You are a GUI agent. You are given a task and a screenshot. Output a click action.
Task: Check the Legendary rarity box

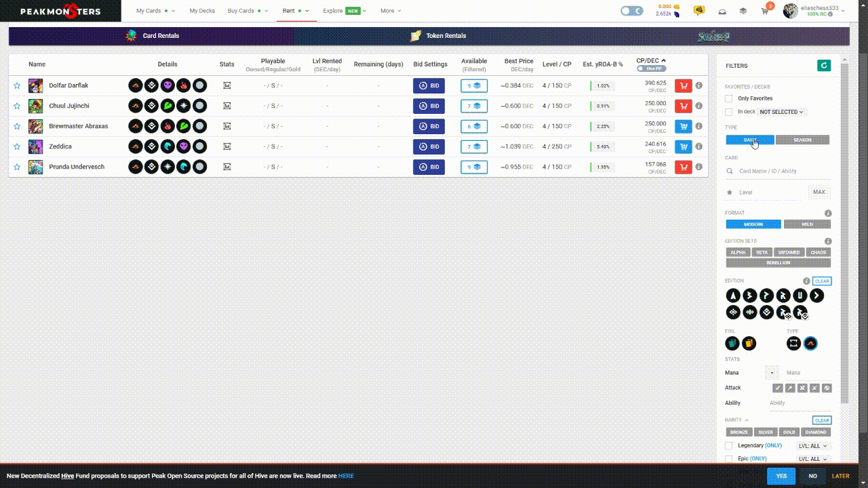point(729,446)
